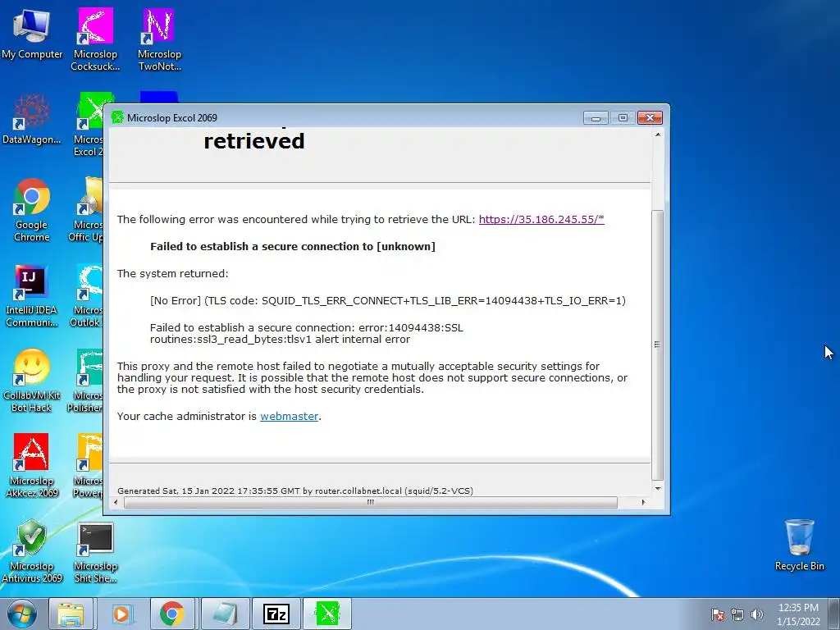This screenshot has width=840, height=630.
Task: Click 'Failed to establish a secure connection to [unknown]' text
Action: pyautogui.click(x=293, y=246)
